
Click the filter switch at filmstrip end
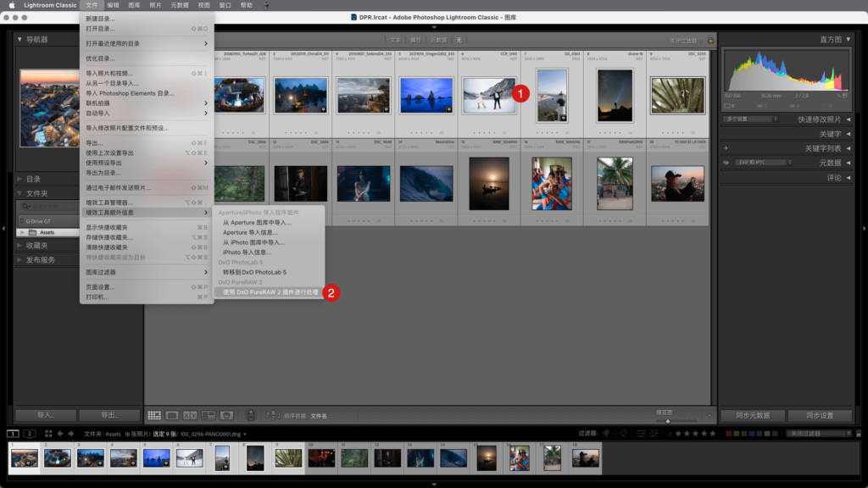click(859, 434)
